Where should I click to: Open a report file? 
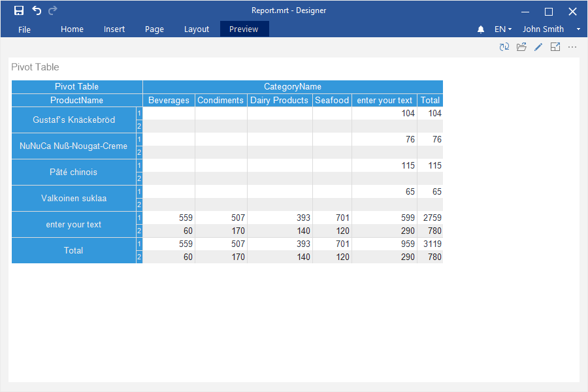(521, 47)
